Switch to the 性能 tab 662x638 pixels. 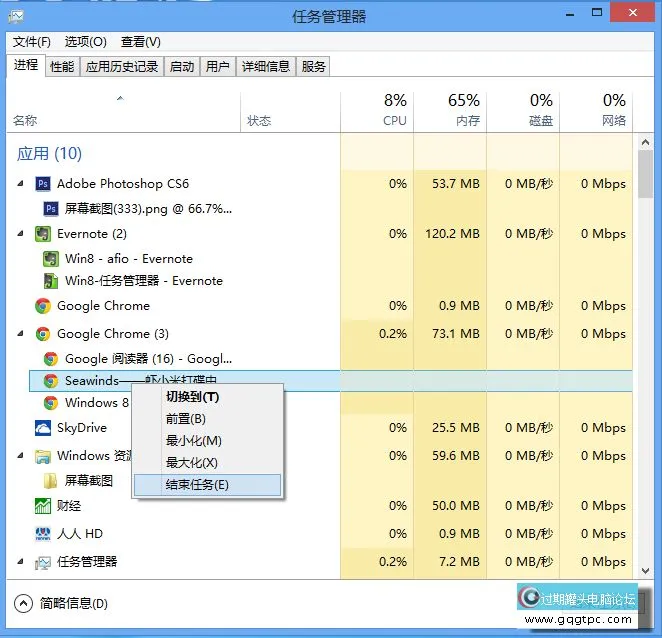point(62,66)
